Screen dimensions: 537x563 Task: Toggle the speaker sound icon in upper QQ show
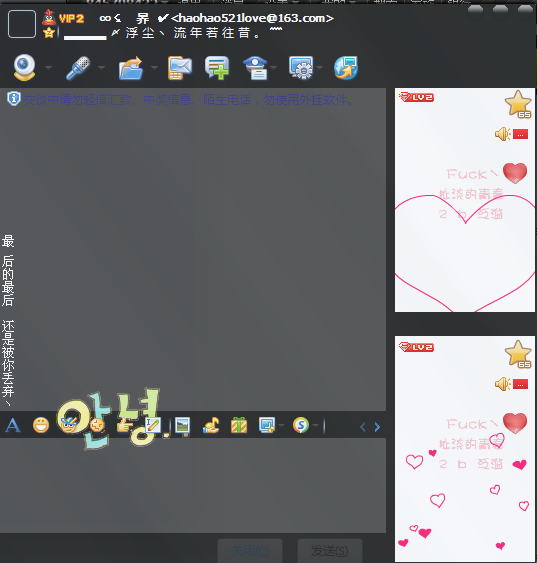point(502,134)
